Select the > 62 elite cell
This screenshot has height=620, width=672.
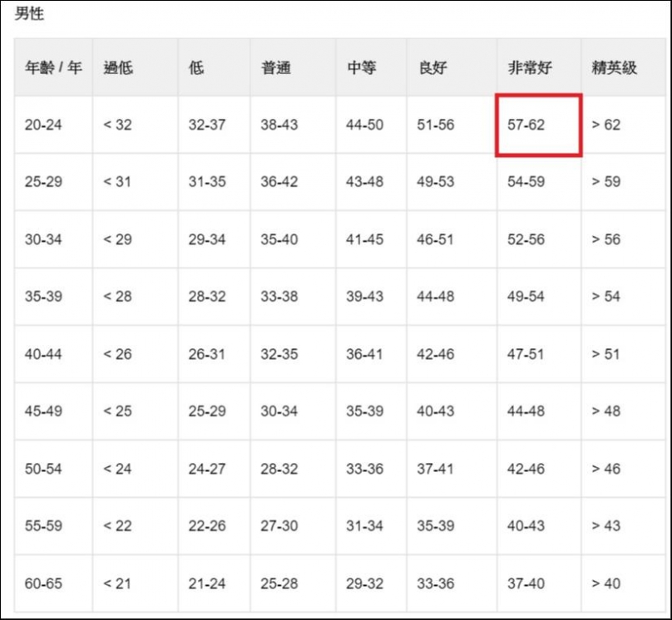pyautogui.click(x=606, y=125)
